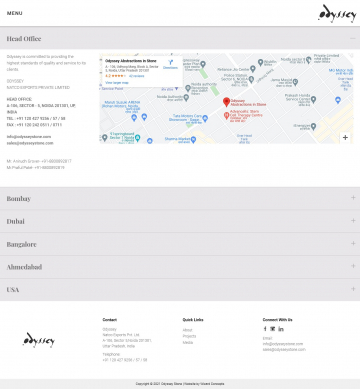Expand the Ahmedabad office section
Screen dimensions: 360x389
180,267
